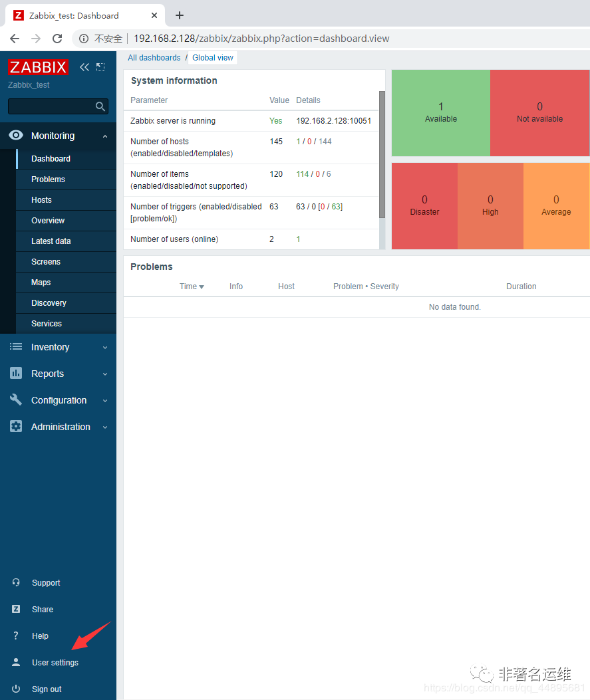Click the site info not-secure icon
Image resolution: width=590 pixels, height=700 pixels.
click(84, 39)
